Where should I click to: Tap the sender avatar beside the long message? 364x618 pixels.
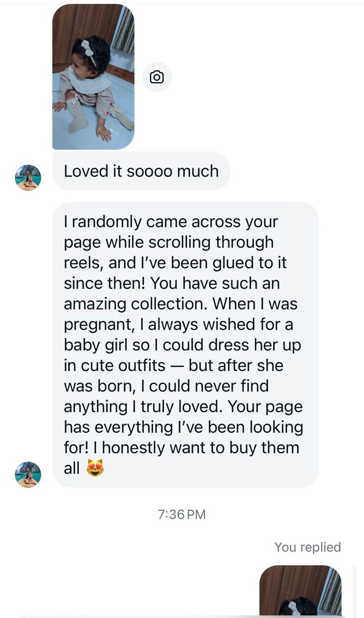pos(28,475)
